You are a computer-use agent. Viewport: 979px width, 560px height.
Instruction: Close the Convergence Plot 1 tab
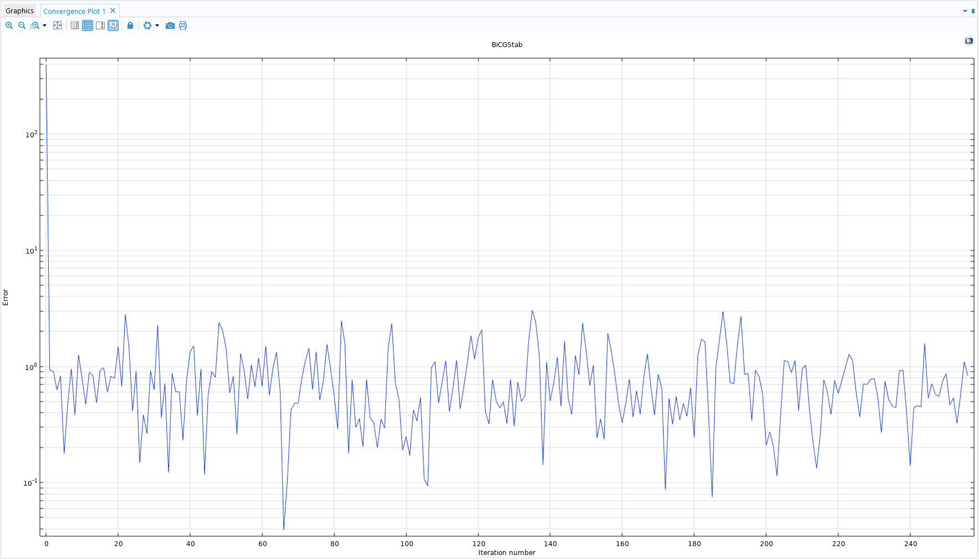point(113,11)
